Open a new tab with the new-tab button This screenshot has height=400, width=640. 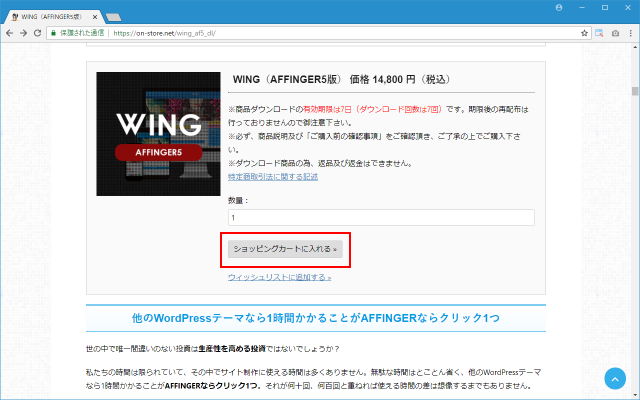point(113,17)
